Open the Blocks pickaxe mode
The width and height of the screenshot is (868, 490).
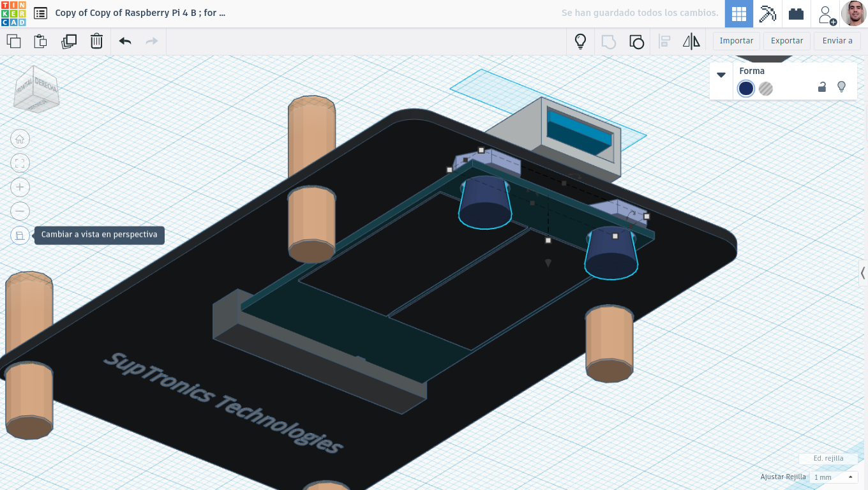768,13
